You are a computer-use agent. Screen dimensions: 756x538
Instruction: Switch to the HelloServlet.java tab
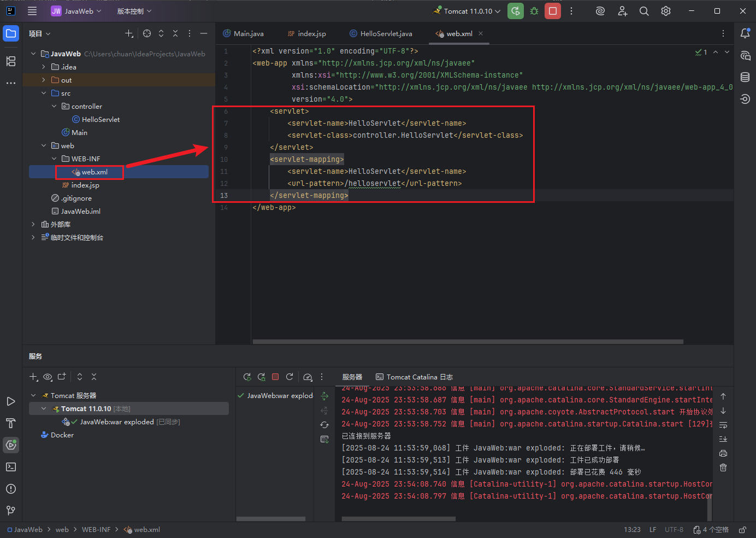[x=381, y=33]
